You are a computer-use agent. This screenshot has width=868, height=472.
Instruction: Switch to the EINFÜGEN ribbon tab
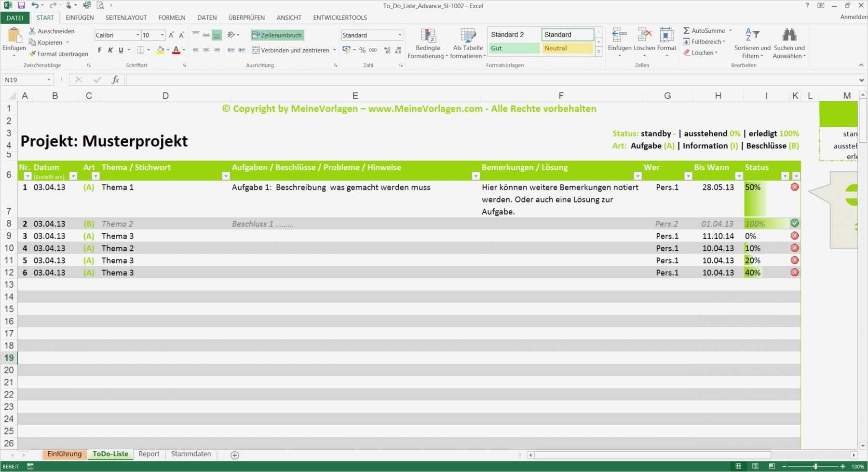[79, 17]
